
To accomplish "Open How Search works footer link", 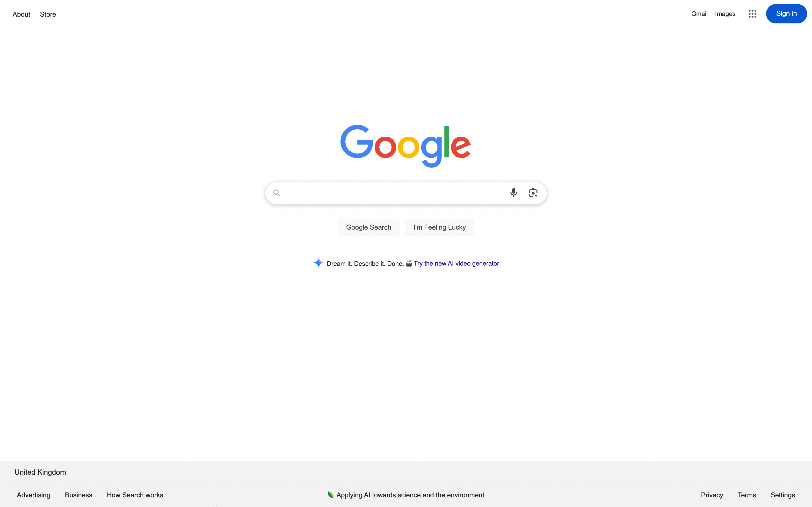I will point(135,495).
